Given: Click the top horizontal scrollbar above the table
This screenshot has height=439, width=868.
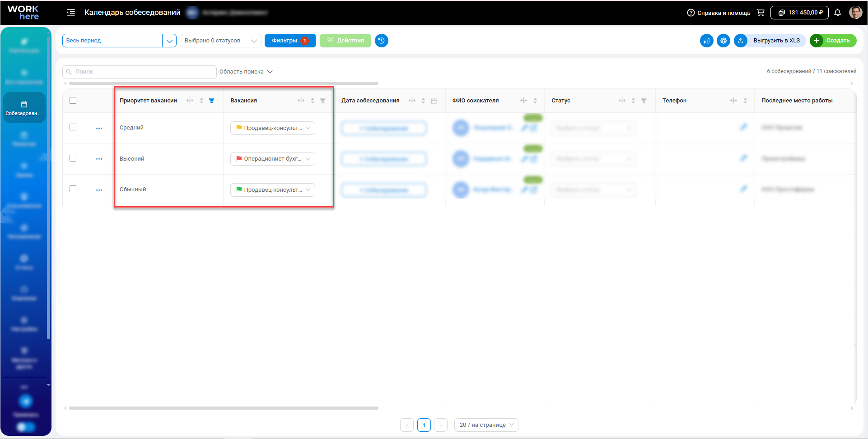Looking at the screenshot, I should click(x=224, y=83).
